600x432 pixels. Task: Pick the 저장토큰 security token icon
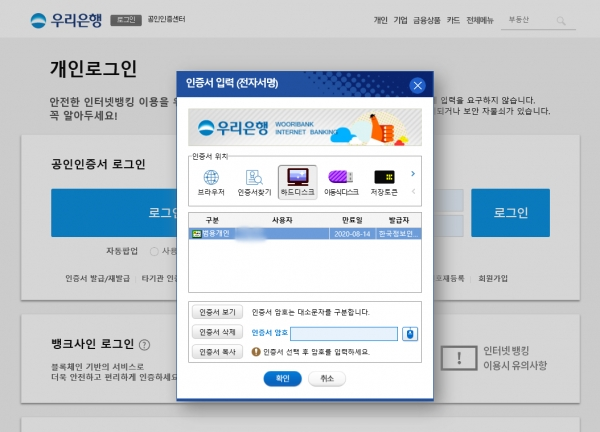point(384,183)
